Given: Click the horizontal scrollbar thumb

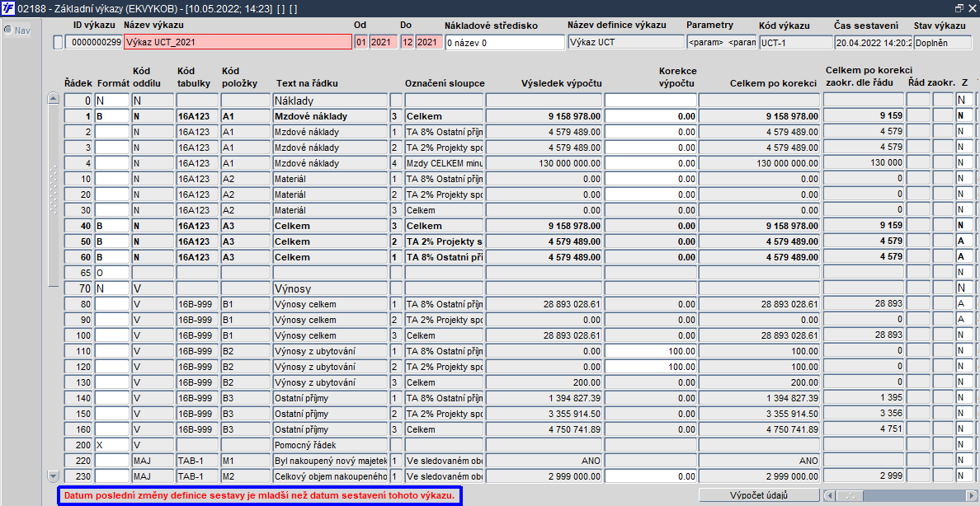Looking at the screenshot, I should [x=850, y=495].
